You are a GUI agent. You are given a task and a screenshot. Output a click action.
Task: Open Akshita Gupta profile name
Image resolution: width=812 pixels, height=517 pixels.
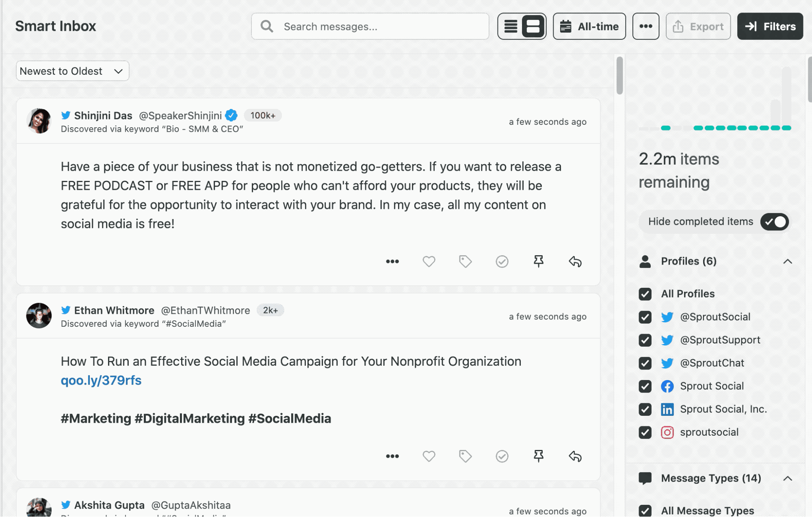tap(109, 505)
